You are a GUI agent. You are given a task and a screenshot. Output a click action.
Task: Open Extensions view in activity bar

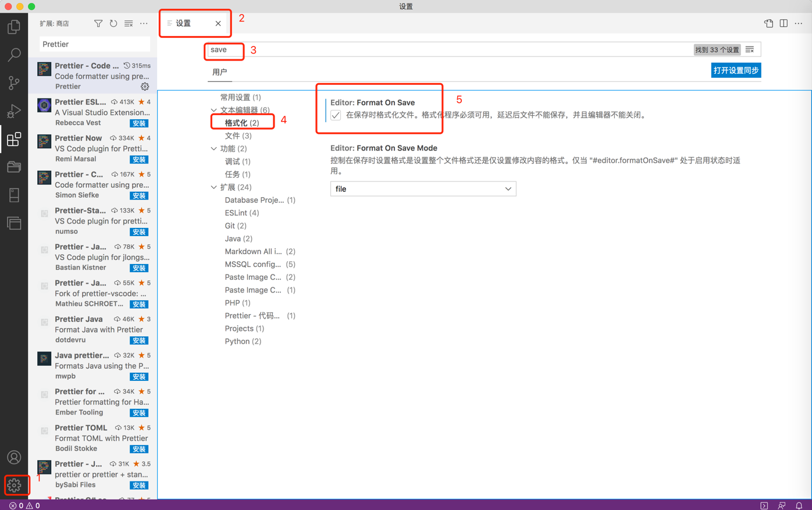(14, 139)
